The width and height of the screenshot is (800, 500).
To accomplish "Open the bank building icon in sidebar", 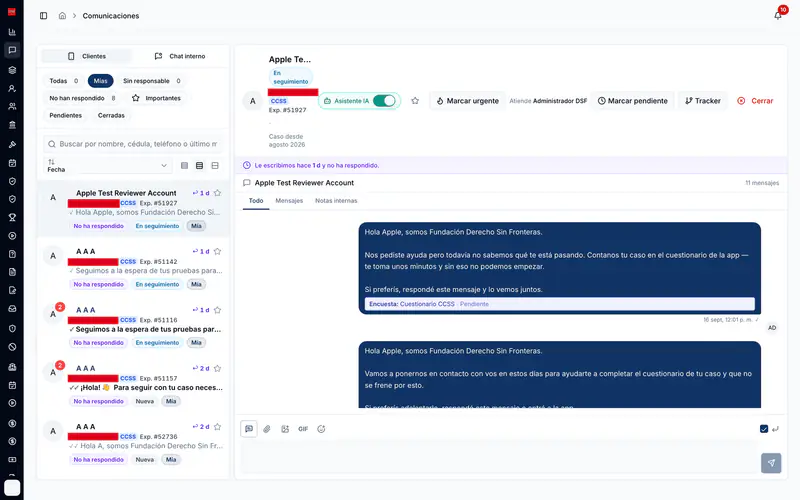I will 12,125.
